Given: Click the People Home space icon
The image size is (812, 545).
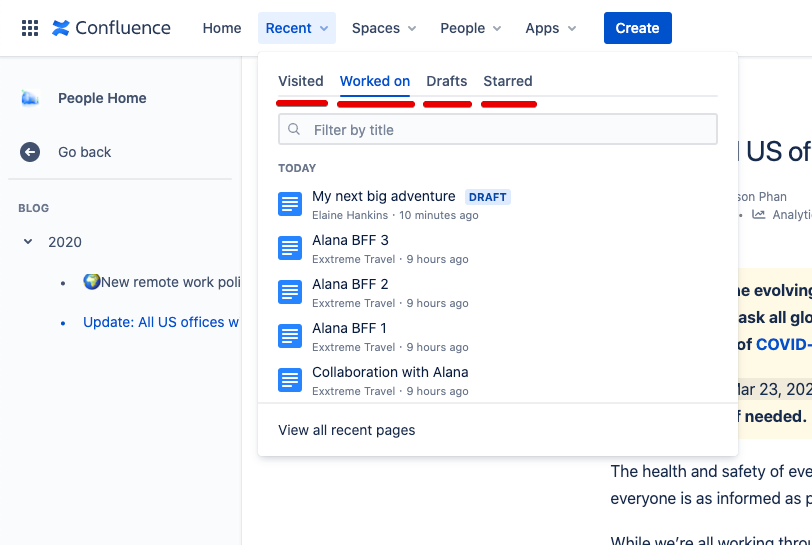Looking at the screenshot, I should 30,98.
